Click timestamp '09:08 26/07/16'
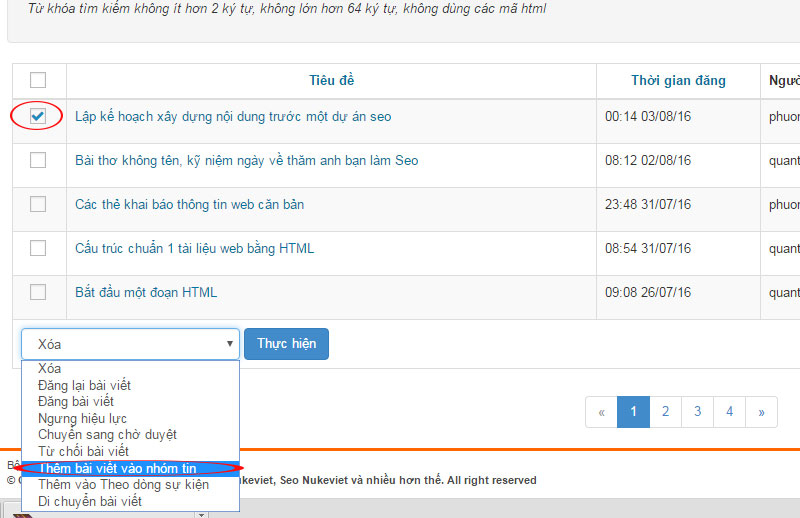The image size is (800, 518). pyautogui.click(x=648, y=292)
